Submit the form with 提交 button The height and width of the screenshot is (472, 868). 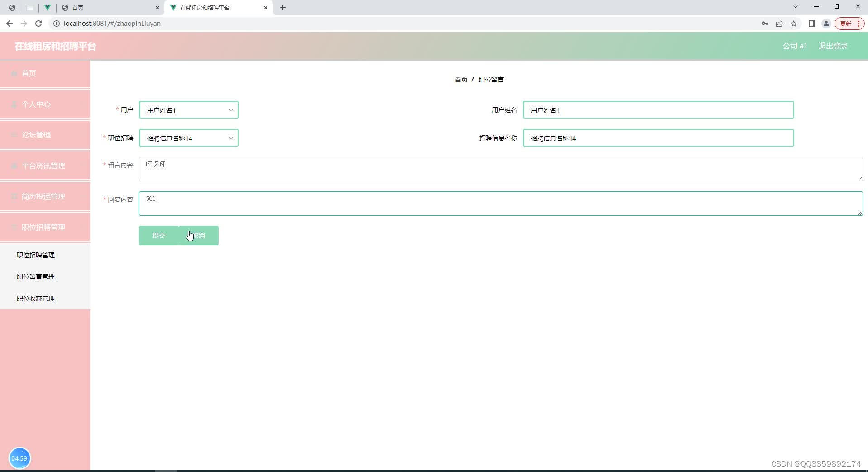(x=159, y=236)
